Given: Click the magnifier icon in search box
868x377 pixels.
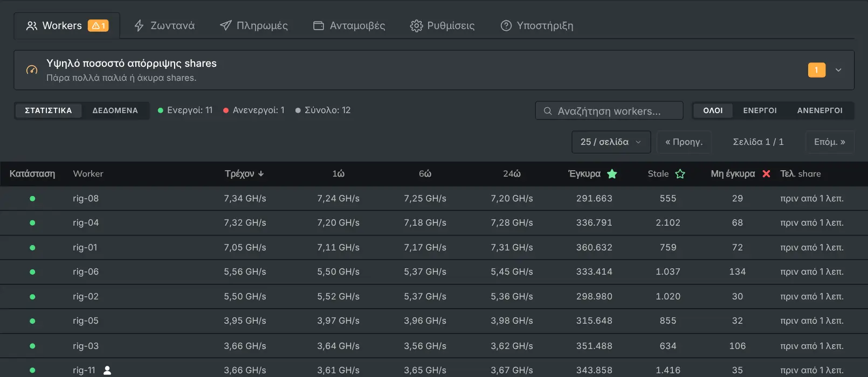Looking at the screenshot, I should coord(548,111).
